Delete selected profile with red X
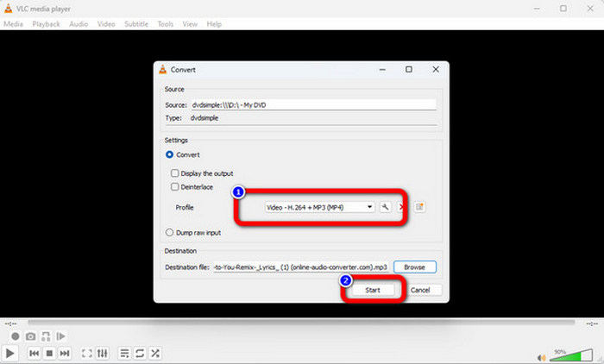Image resolution: width=604 pixels, height=364 pixels. pos(401,207)
